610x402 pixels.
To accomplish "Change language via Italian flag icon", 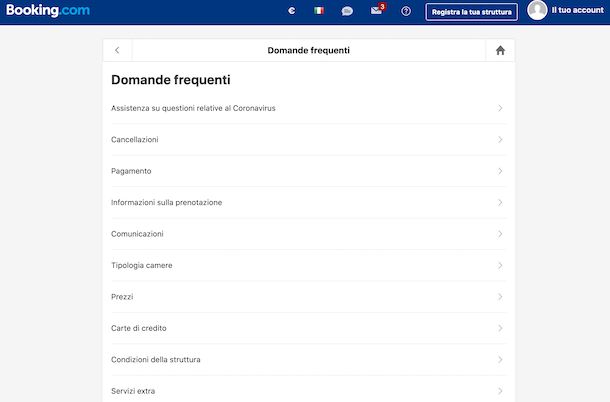I will (x=319, y=11).
